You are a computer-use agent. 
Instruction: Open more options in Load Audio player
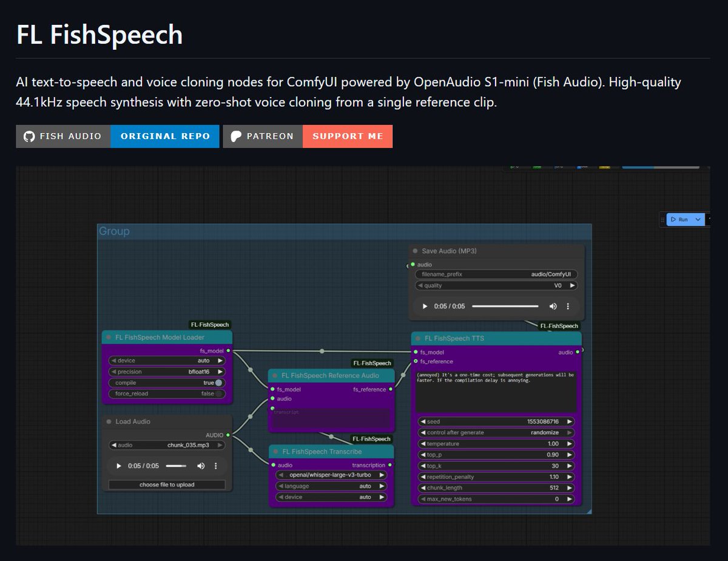(x=216, y=466)
